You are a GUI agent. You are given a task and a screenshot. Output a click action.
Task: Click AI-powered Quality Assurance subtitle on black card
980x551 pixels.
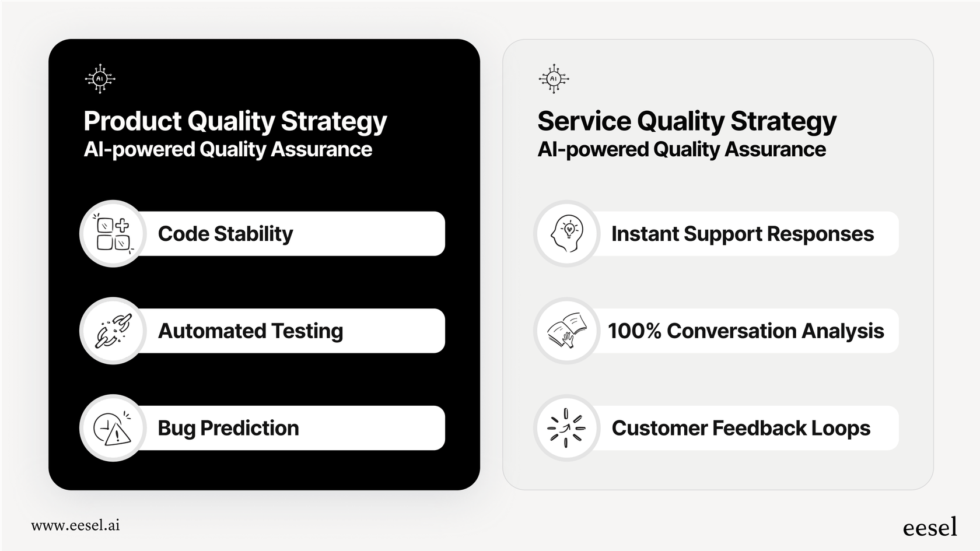coord(228,150)
